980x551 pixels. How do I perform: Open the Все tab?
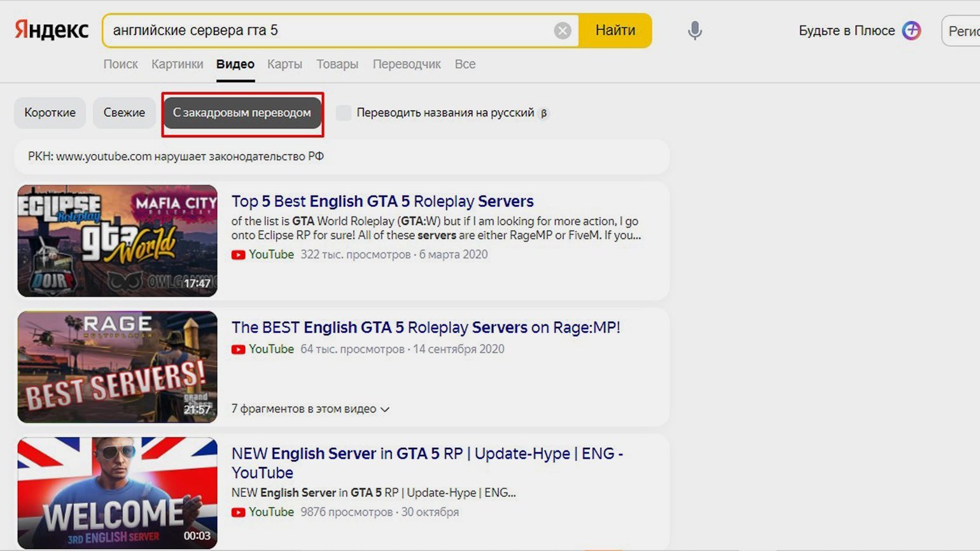coord(465,64)
